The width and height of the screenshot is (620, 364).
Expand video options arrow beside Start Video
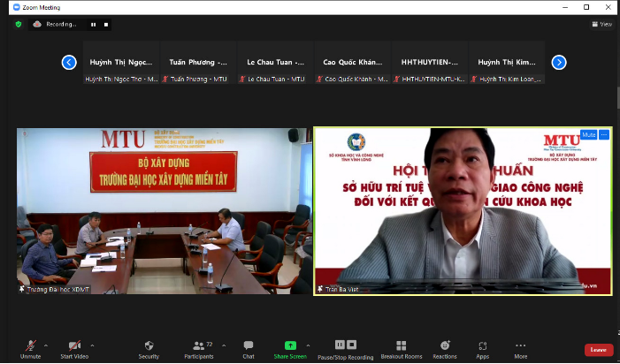[92, 345]
